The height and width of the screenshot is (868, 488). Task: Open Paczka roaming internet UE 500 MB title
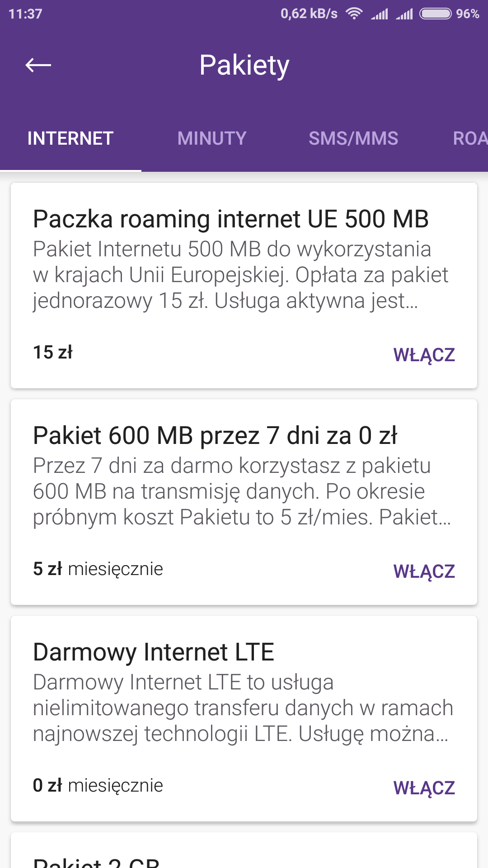pyautogui.click(x=230, y=219)
